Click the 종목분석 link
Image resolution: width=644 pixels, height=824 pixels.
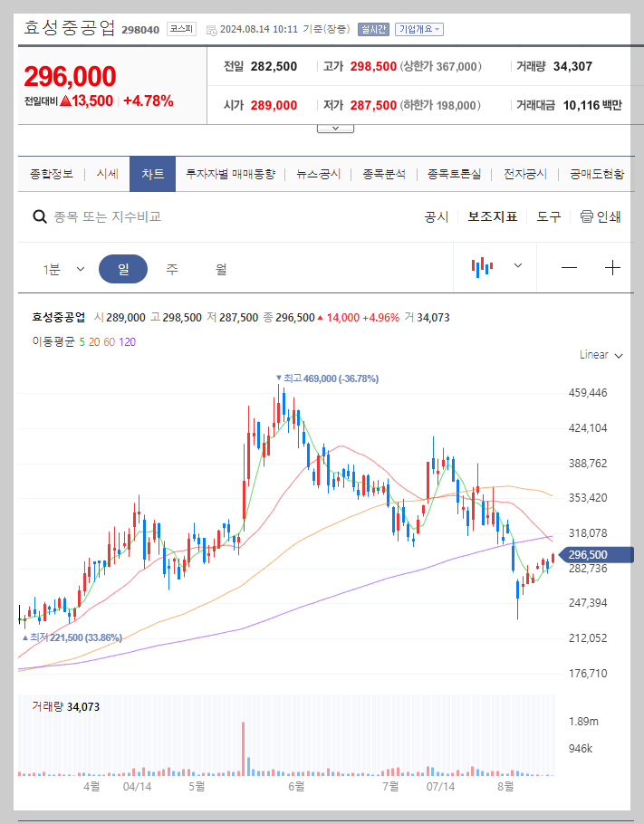coord(386,173)
